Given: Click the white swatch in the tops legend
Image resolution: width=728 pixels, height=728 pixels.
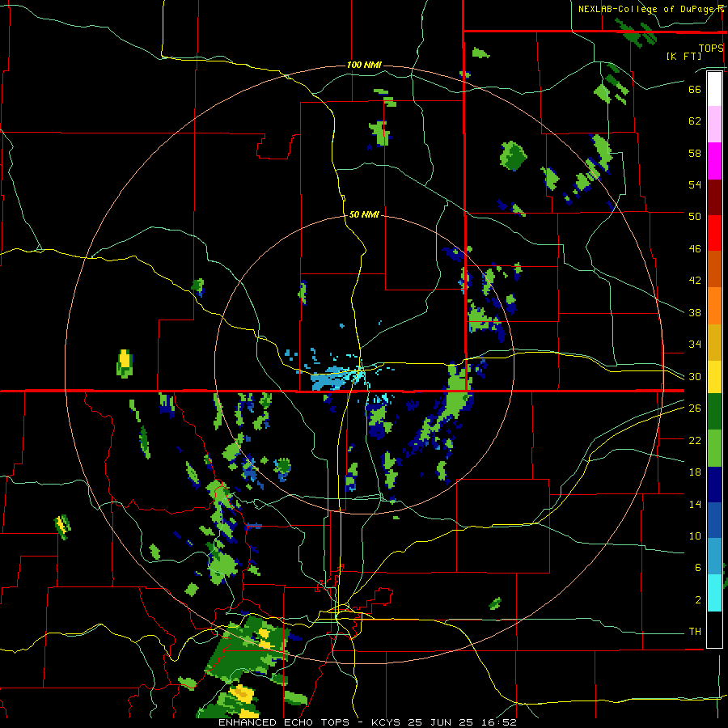Looking at the screenshot, I should (714, 89).
